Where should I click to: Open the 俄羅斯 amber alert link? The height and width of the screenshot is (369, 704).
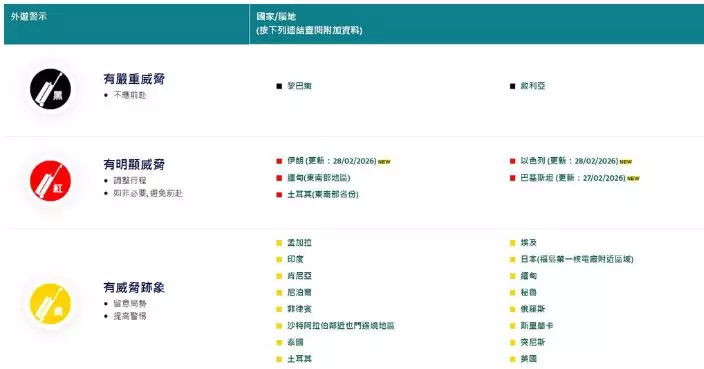click(532, 309)
